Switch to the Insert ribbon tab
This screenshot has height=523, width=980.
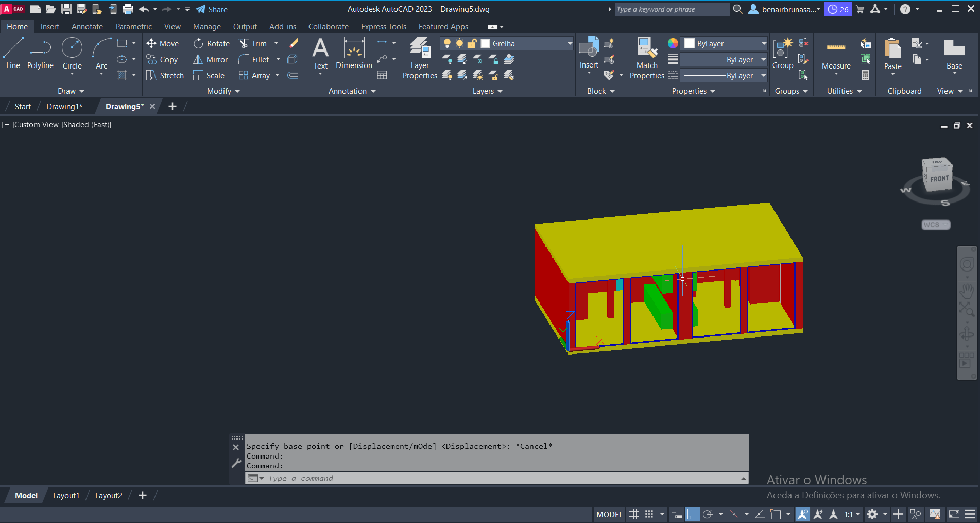(x=50, y=27)
